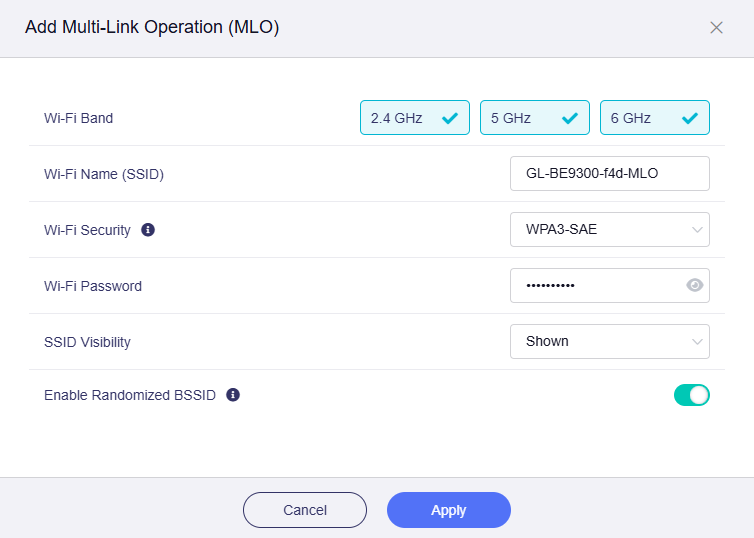Click the Wi-Fi Security label text

(x=87, y=230)
